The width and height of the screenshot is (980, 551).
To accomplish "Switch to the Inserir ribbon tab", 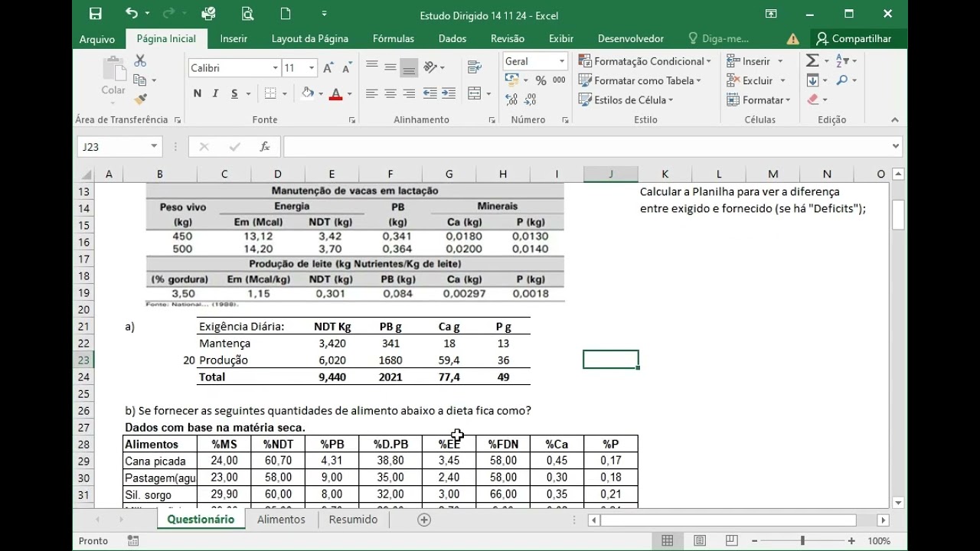I will click(x=234, y=38).
